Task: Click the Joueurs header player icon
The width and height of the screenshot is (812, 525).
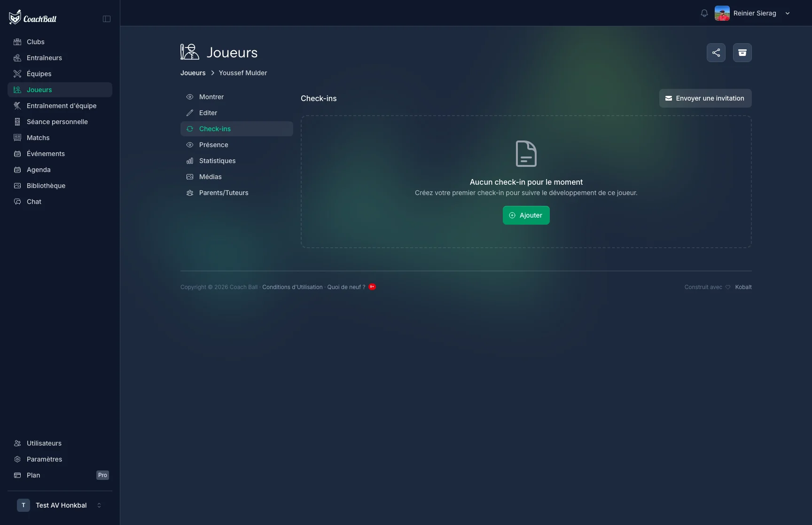Action: (190, 52)
